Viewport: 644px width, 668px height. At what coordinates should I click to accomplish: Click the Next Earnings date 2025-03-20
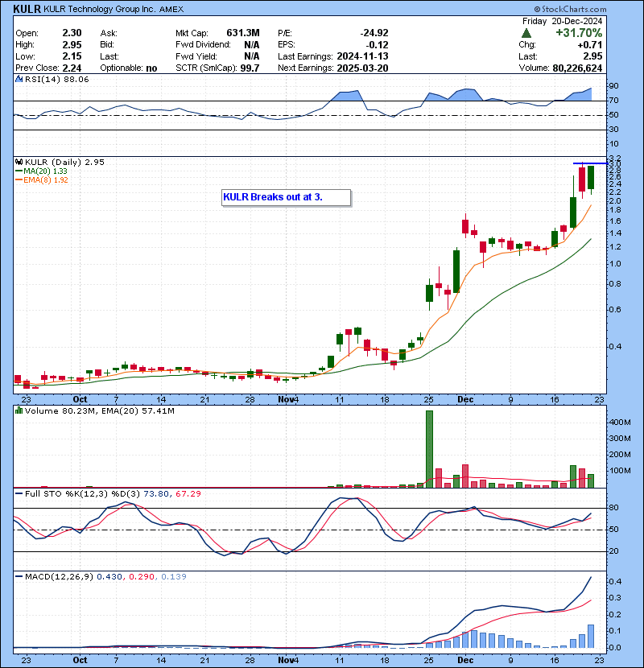[362, 68]
